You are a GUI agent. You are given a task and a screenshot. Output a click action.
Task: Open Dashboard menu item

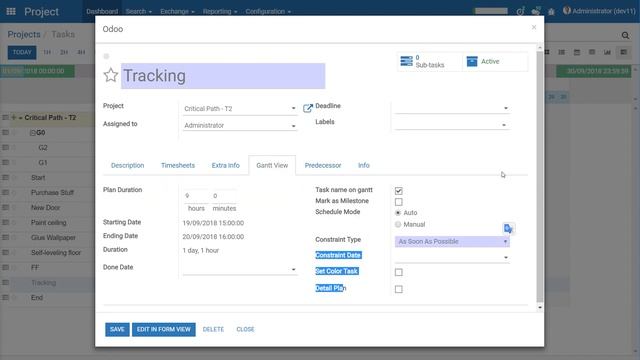click(102, 11)
